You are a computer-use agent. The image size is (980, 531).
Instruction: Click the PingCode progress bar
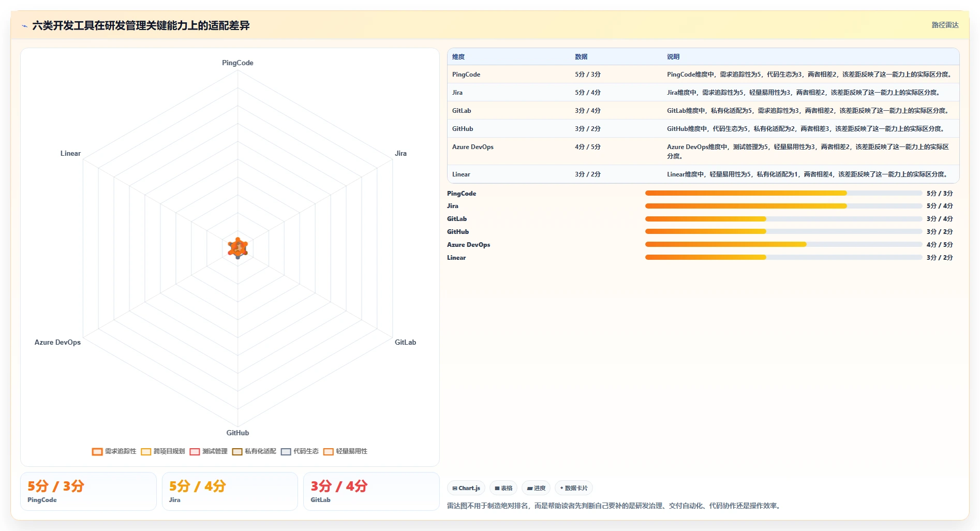point(783,193)
